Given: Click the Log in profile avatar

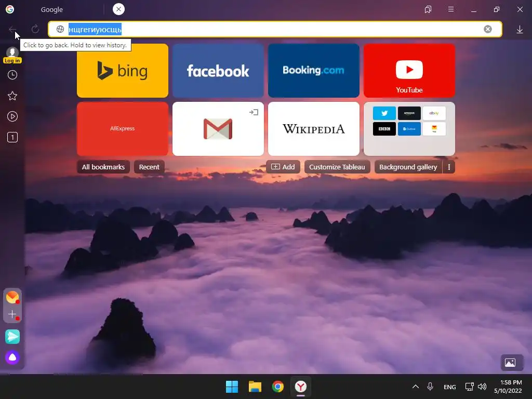Looking at the screenshot, I should tap(12, 55).
